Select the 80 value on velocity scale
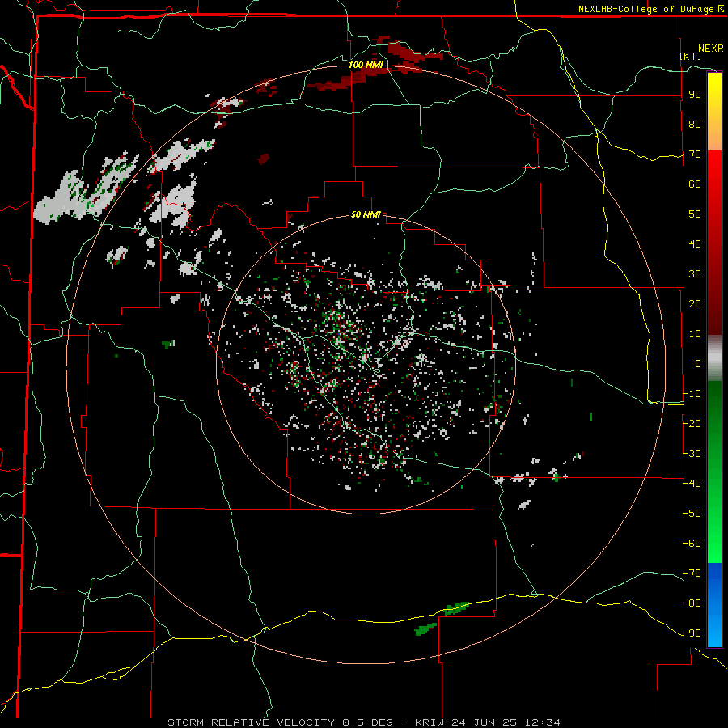The width and height of the screenshot is (728, 728). (x=695, y=125)
